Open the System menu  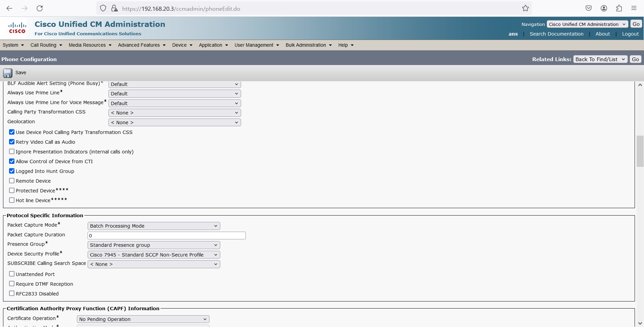(13, 45)
